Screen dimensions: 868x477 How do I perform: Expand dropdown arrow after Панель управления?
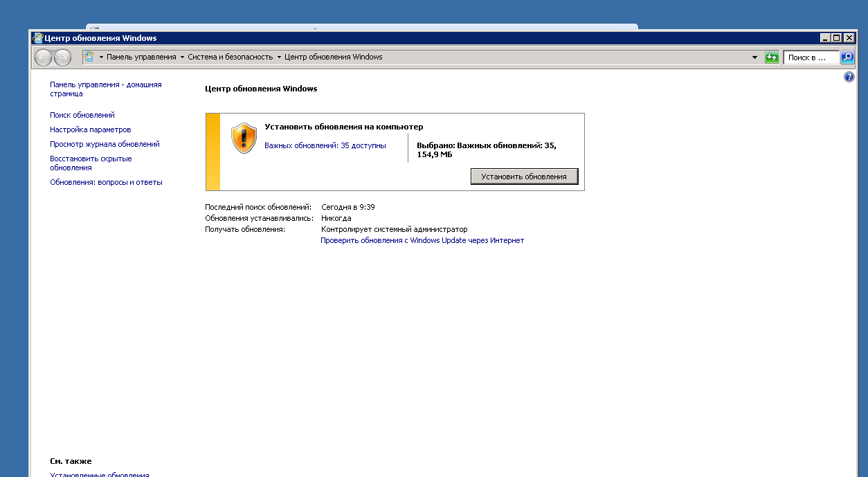[x=183, y=57]
